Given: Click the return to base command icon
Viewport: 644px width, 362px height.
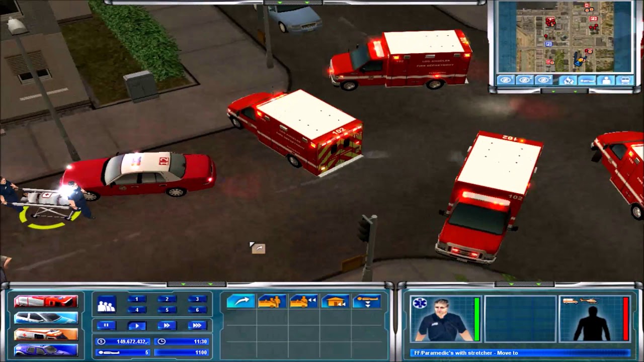Looking at the screenshot, I should [x=336, y=302].
